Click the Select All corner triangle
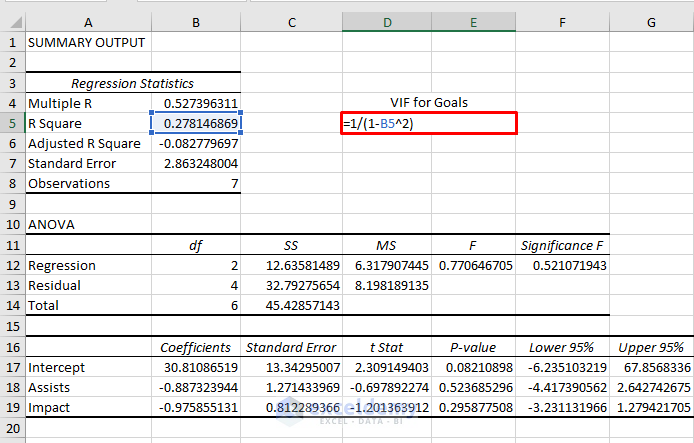 click(x=16, y=22)
